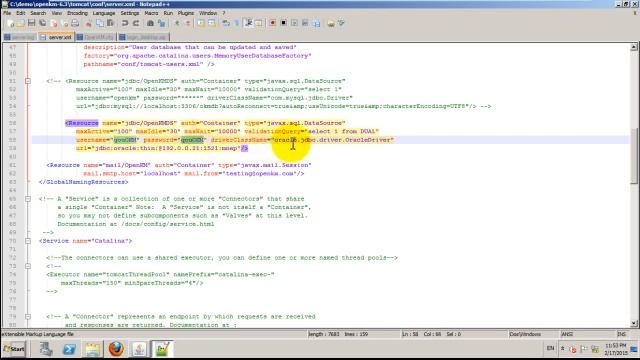Open the Encoding menu

(78, 13)
